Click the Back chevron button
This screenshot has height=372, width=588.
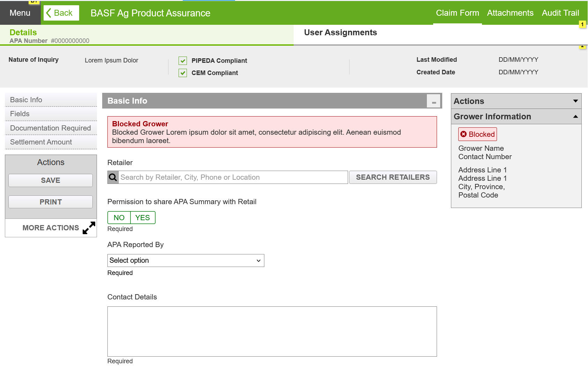click(61, 13)
